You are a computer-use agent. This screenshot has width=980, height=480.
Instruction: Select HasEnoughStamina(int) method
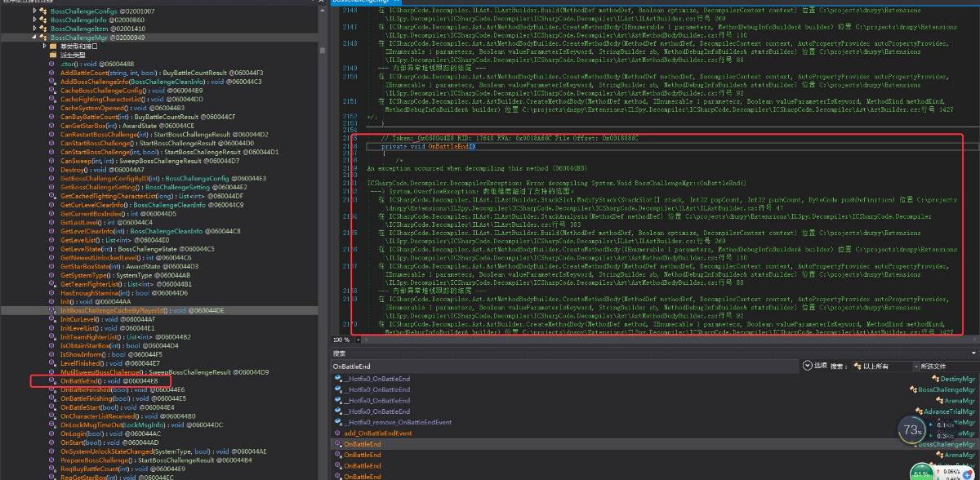124,292
